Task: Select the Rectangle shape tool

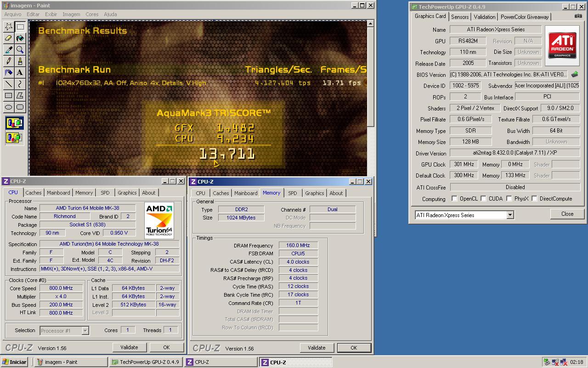Action: (x=9, y=96)
